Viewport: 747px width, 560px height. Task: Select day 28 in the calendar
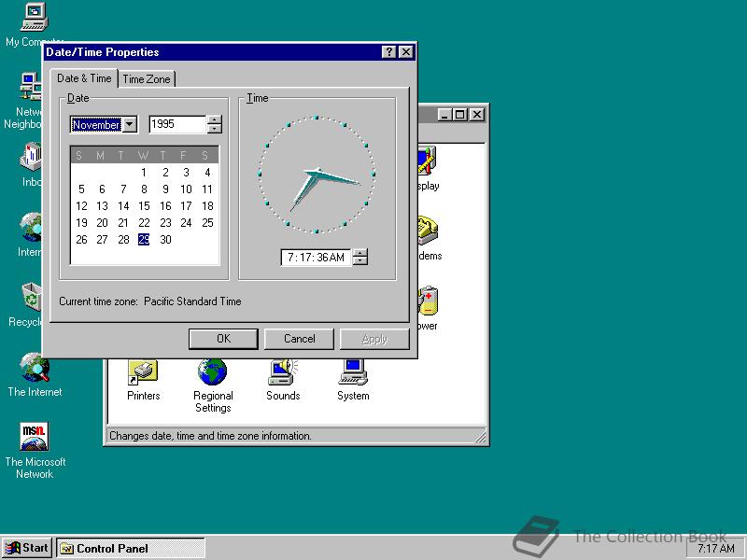coord(123,239)
